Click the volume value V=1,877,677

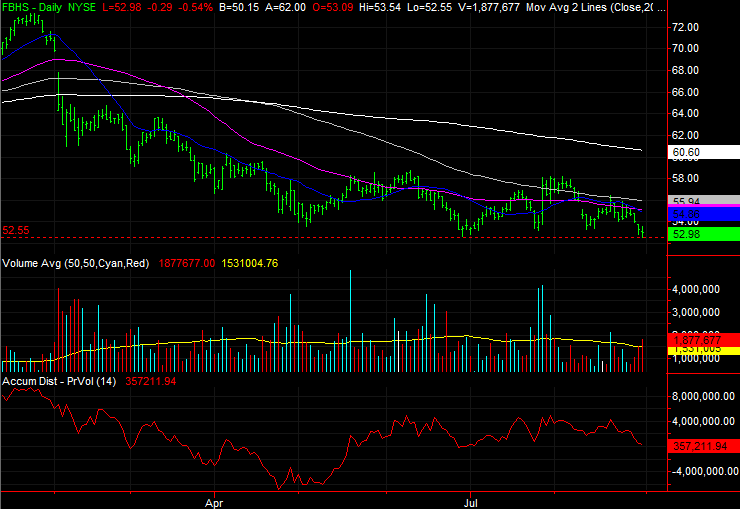[x=489, y=7]
